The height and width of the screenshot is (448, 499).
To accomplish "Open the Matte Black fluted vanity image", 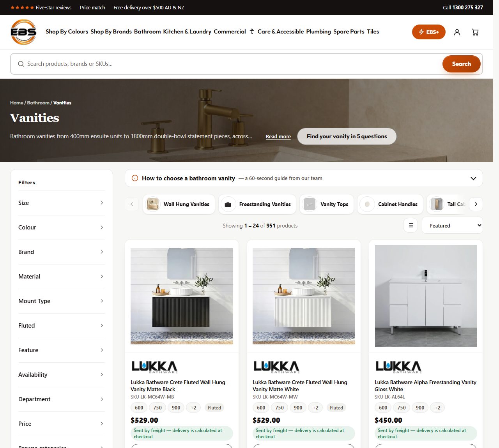I will (x=182, y=296).
